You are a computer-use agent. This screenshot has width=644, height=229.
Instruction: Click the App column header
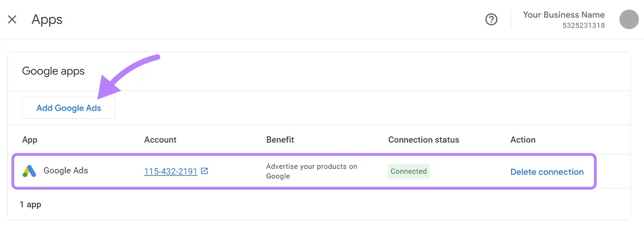[30, 140]
